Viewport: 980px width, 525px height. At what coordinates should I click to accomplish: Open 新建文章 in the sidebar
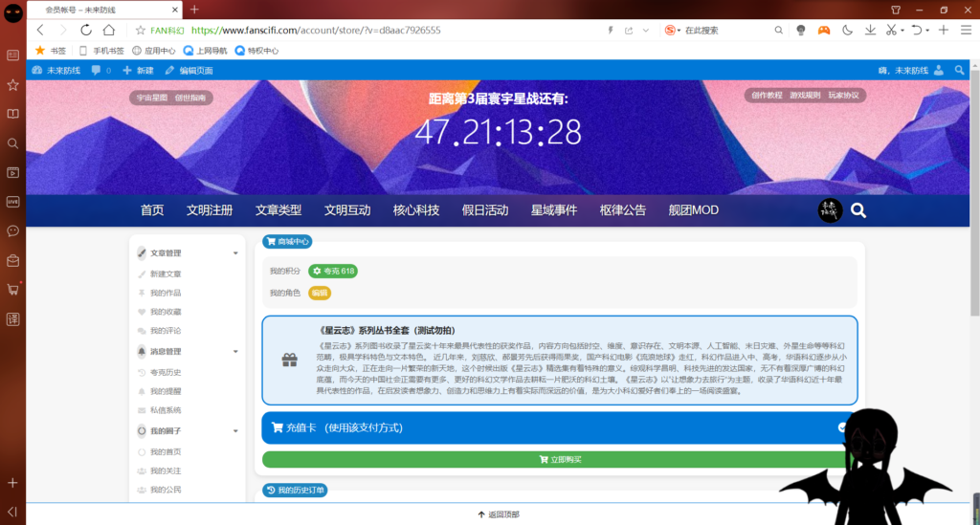[x=165, y=274]
